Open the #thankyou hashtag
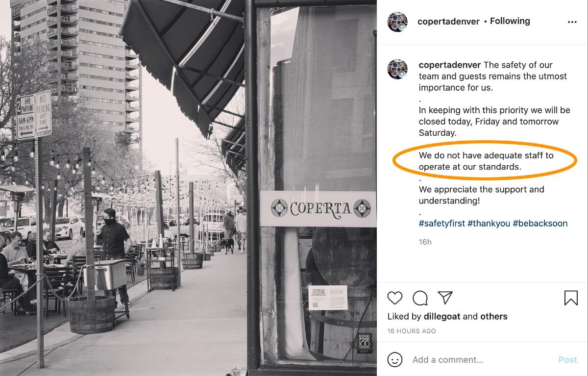Viewport: 588px width, 376px height. (x=489, y=224)
